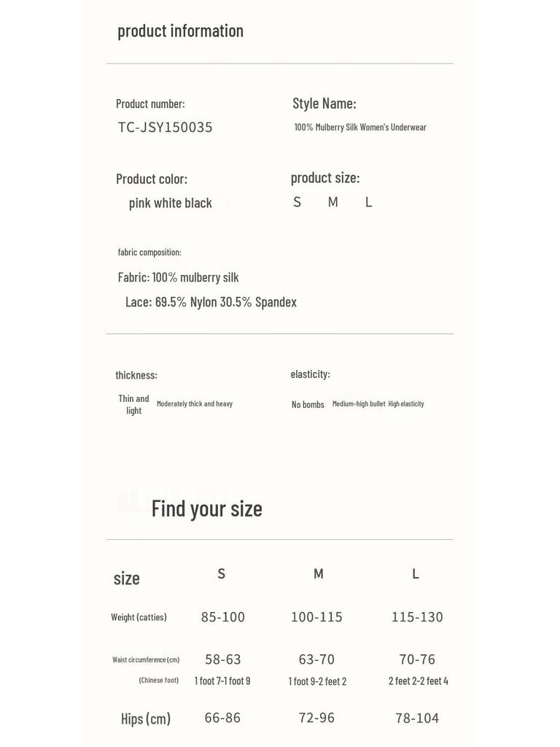Click the Find your size heading

coord(206,508)
